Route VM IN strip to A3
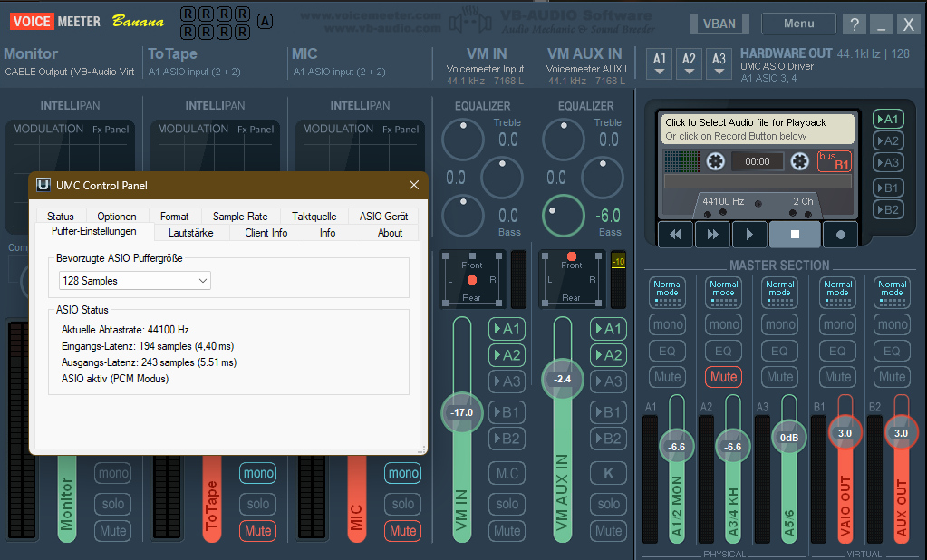927x560 pixels. coord(507,381)
